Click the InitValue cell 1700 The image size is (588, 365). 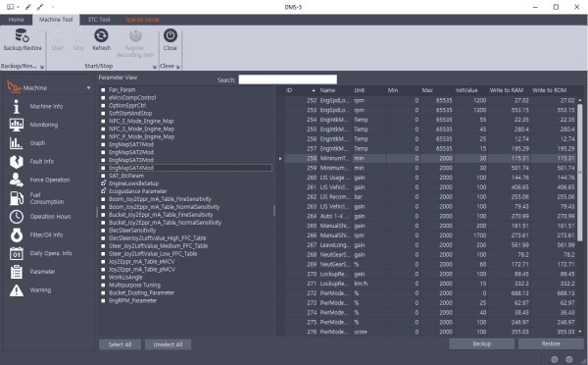tap(470, 235)
